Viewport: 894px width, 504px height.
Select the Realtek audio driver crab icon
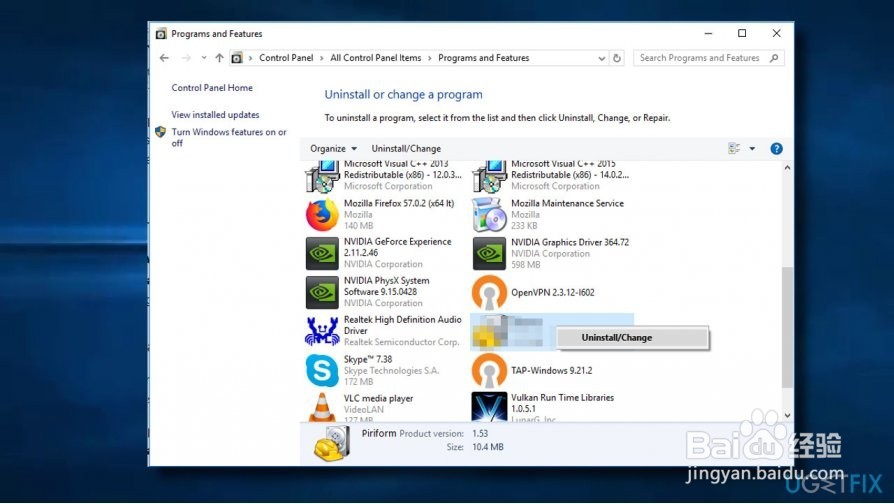(x=322, y=331)
